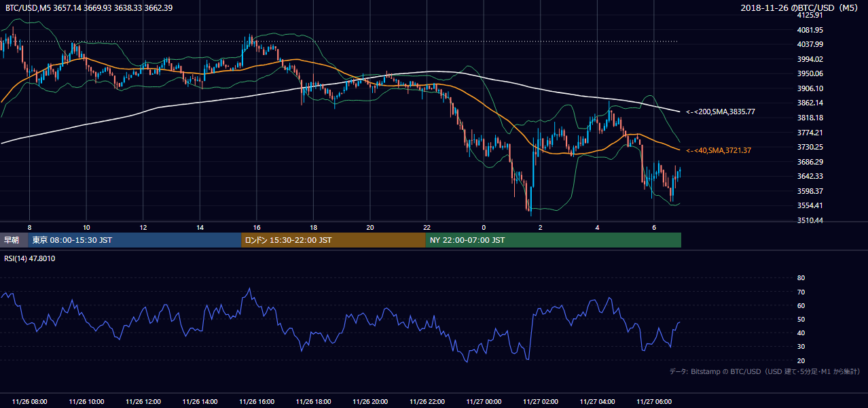Click the 11/27 02:00 bottom time label
Viewport: 868px width, 408px height.
(x=541, y=402)
